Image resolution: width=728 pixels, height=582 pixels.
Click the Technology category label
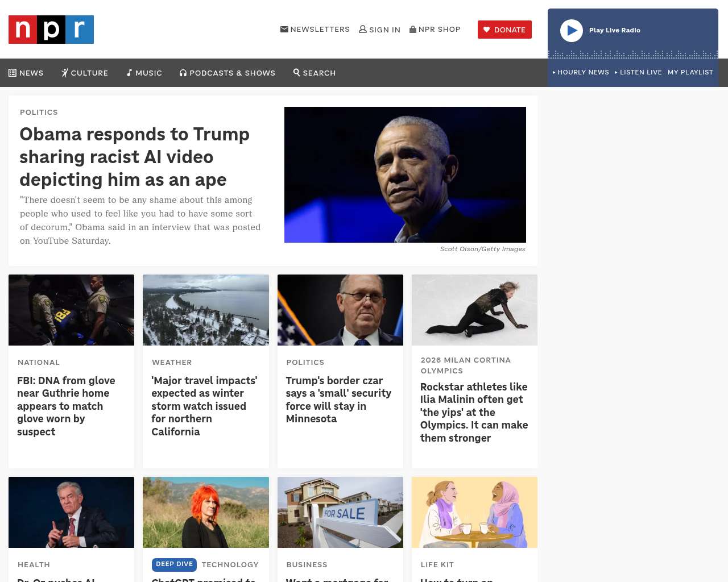230,564
